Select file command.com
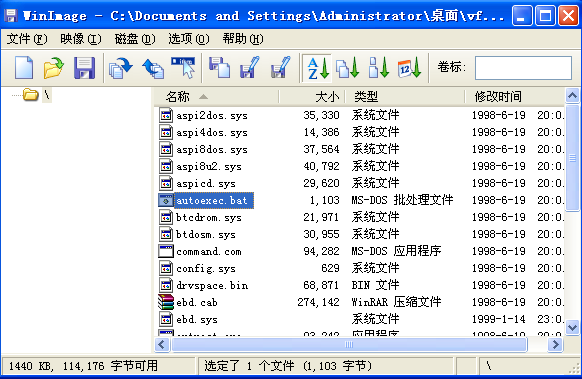 pos(209,252)
